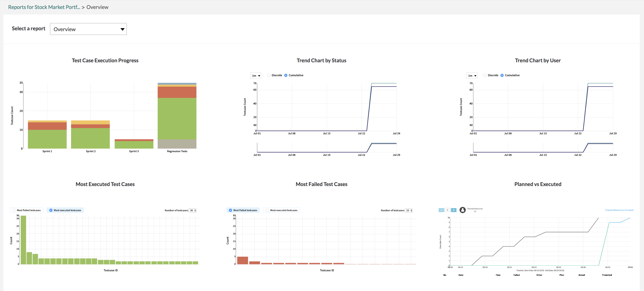Open 1m range dropdown in Trend Chart by Status

coord(256,76)
